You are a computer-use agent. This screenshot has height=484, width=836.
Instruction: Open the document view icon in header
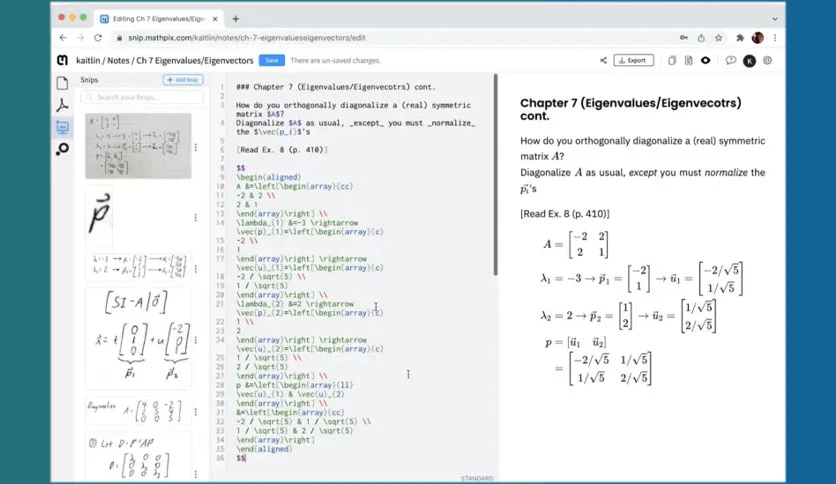coord(688,60)
